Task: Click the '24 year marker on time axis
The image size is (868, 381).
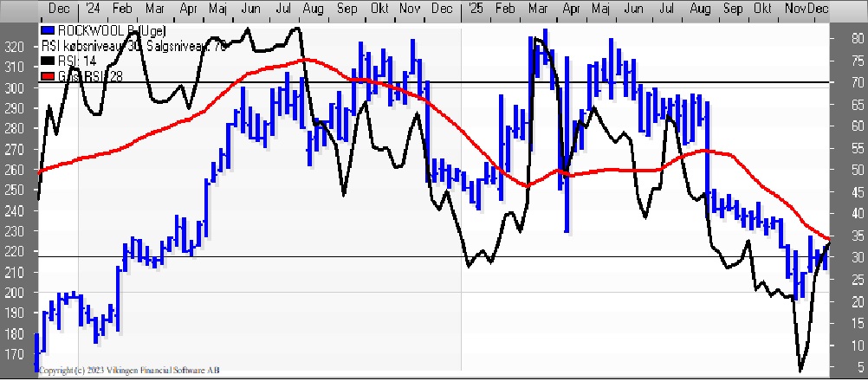Action: [90, 8]
